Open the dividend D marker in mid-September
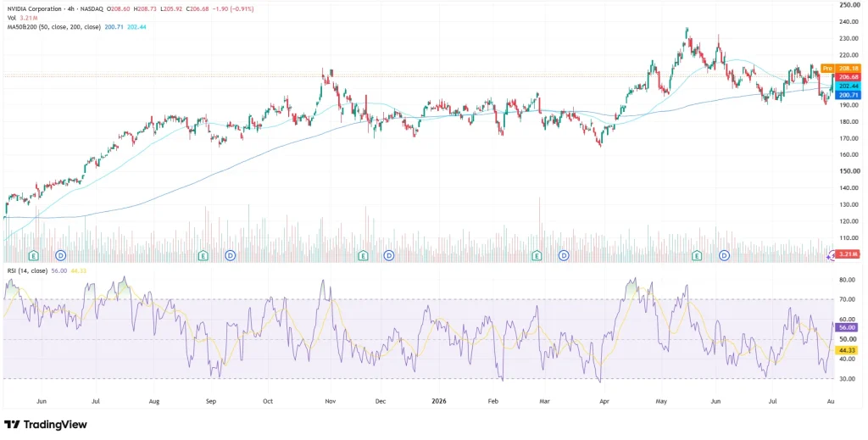Image resolution: width=868 pixels, height=440 pixels. [231, 256]
